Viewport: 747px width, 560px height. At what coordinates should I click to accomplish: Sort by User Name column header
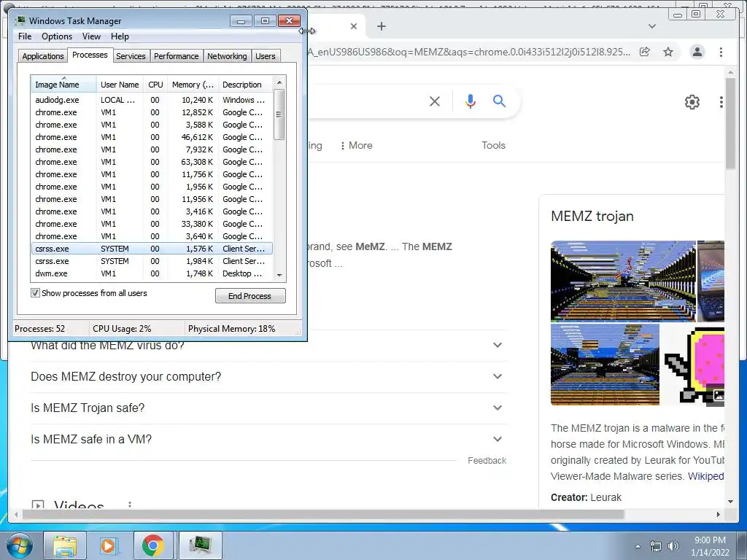(x=120, y=85)
